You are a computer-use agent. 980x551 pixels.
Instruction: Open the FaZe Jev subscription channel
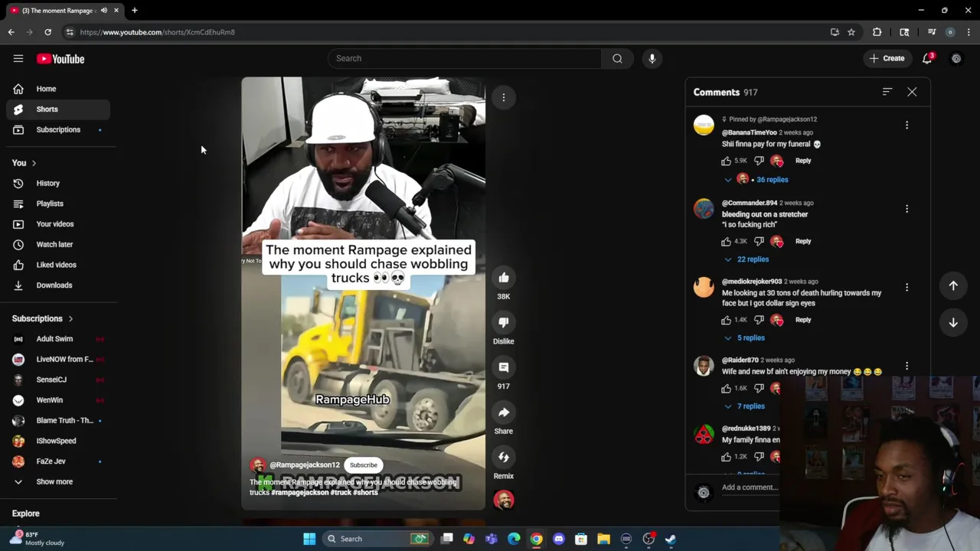coord(58,461)
